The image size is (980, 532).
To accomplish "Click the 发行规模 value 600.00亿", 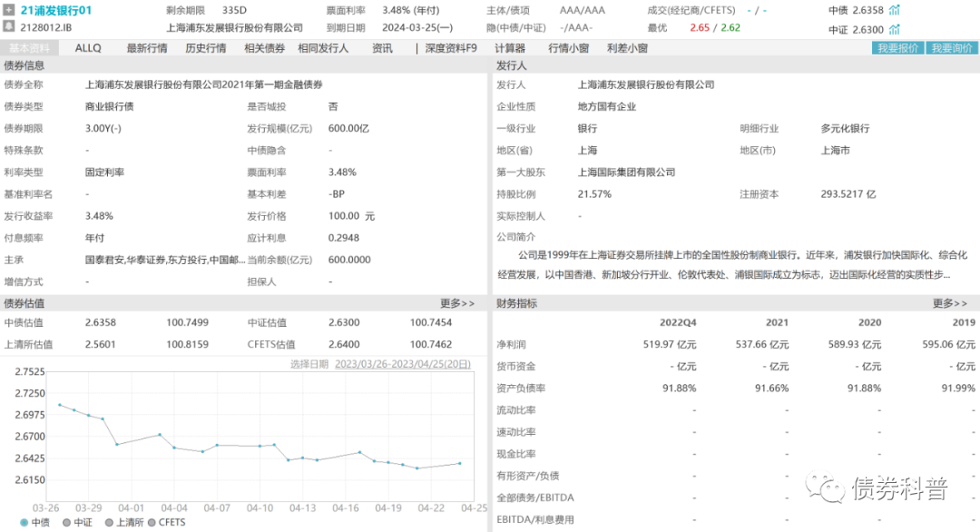I will coord(348,128).
